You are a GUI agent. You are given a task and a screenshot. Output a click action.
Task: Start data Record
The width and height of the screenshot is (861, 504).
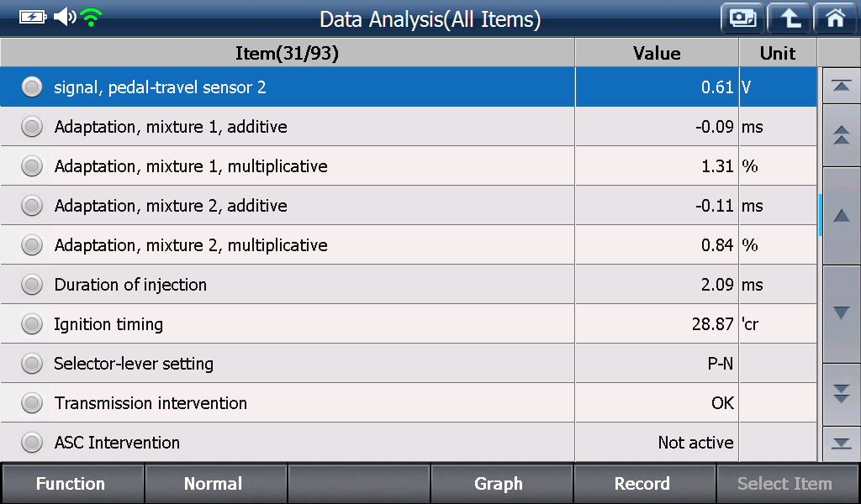click(x=643, y=484)
